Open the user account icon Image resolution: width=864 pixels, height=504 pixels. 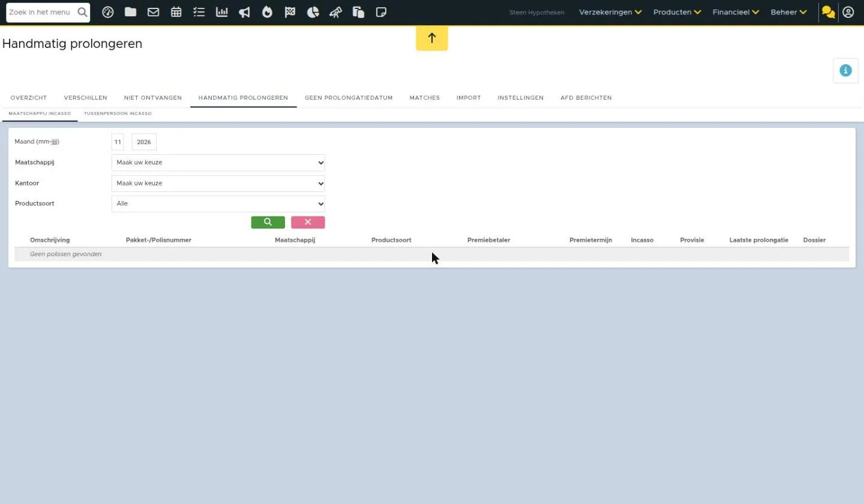(848, 12)
